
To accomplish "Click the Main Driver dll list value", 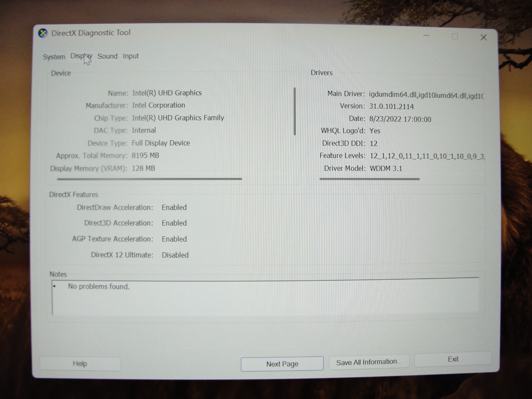I will click(426, 95).
